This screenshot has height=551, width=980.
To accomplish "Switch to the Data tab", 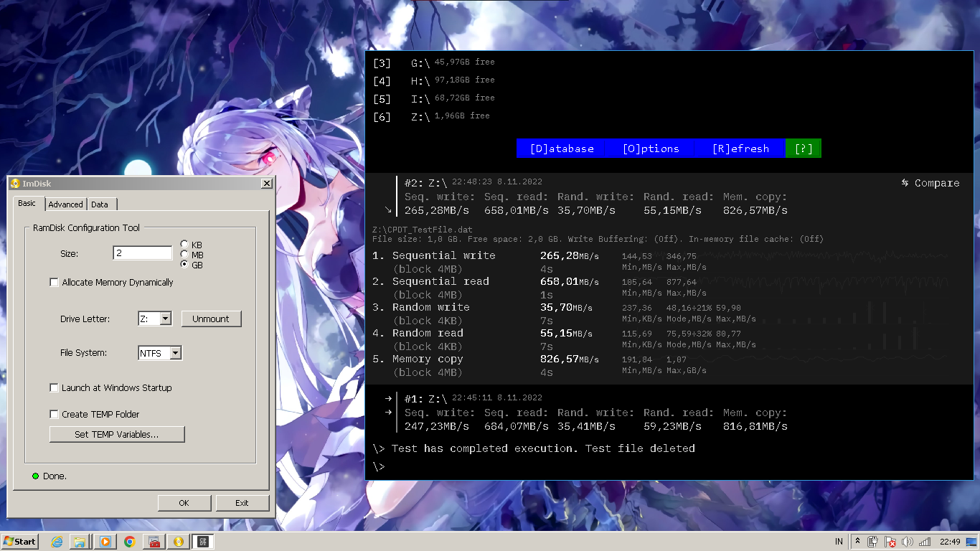I will pos(100,204).
